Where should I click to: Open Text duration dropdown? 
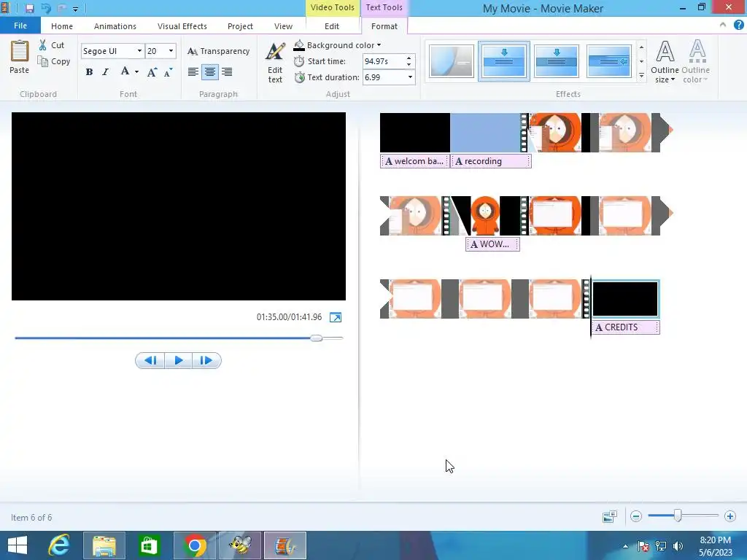pyautogui.click(x=410, y=77)
